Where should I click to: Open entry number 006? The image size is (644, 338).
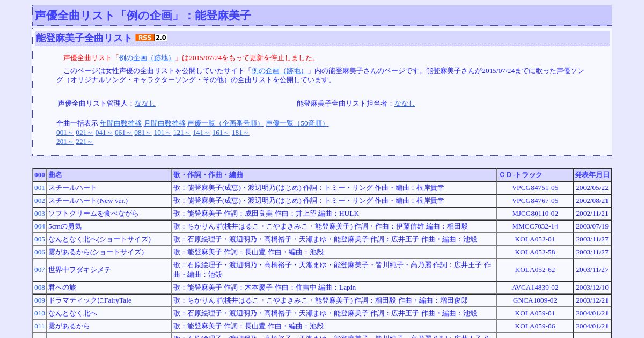click(40, 252)
